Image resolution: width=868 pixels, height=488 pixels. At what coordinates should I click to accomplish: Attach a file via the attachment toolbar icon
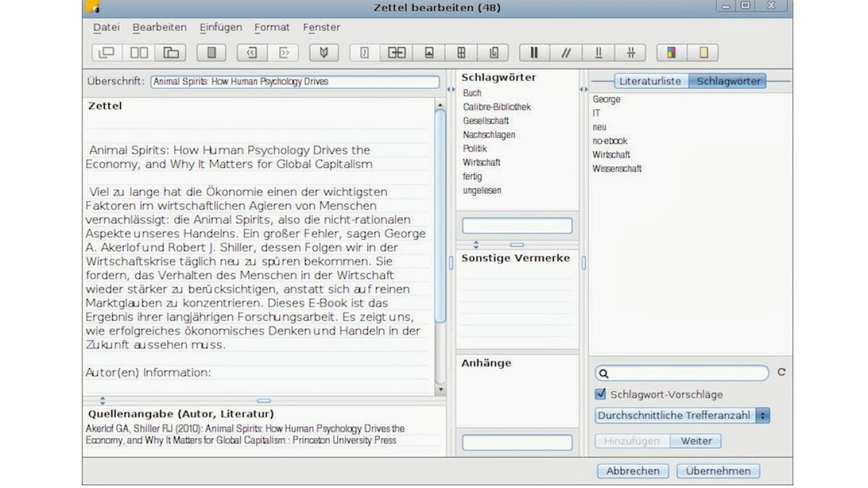pyautogui.click(x=495, y=52)
